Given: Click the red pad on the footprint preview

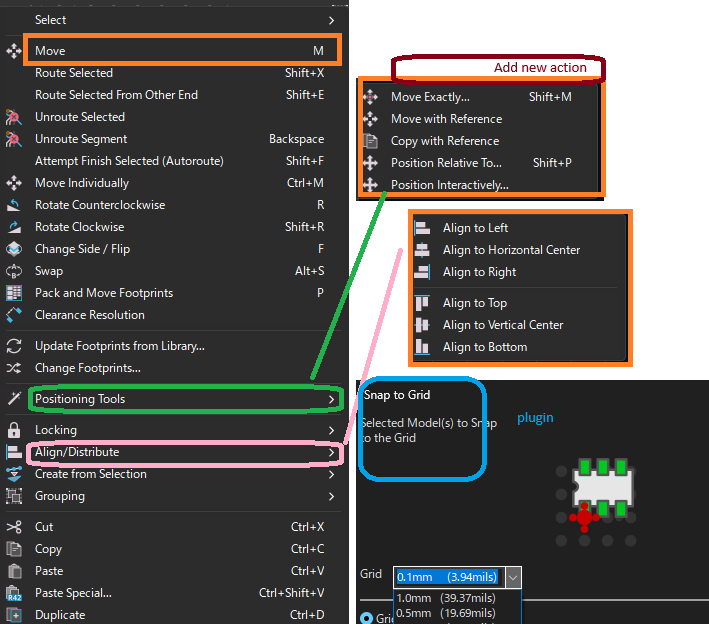Looking at the screenshot, I should [x=584, y=517].
